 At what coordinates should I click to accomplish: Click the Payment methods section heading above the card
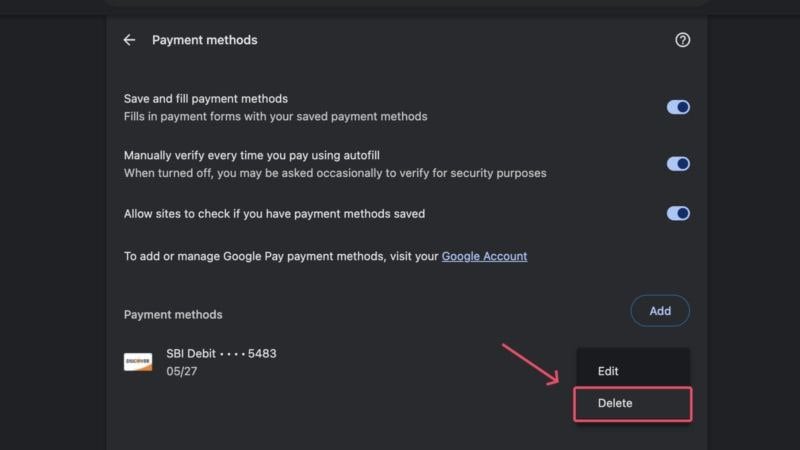pos(173,314)
